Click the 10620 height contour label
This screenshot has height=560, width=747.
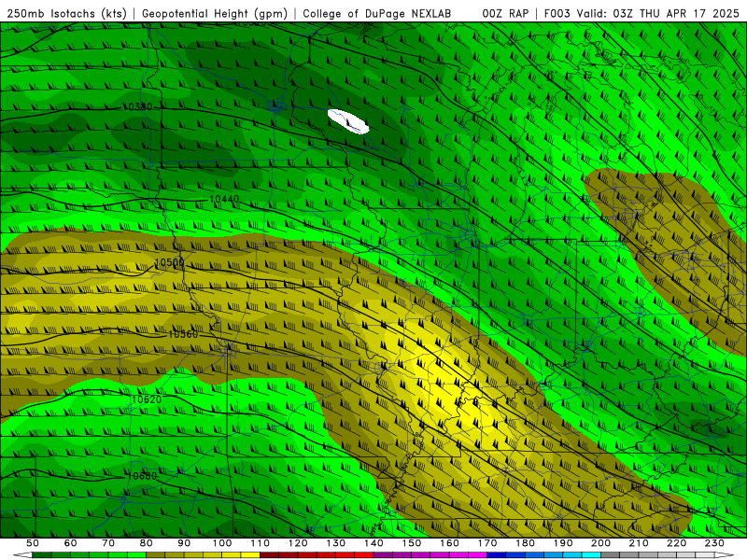click(x=147, y=399)
